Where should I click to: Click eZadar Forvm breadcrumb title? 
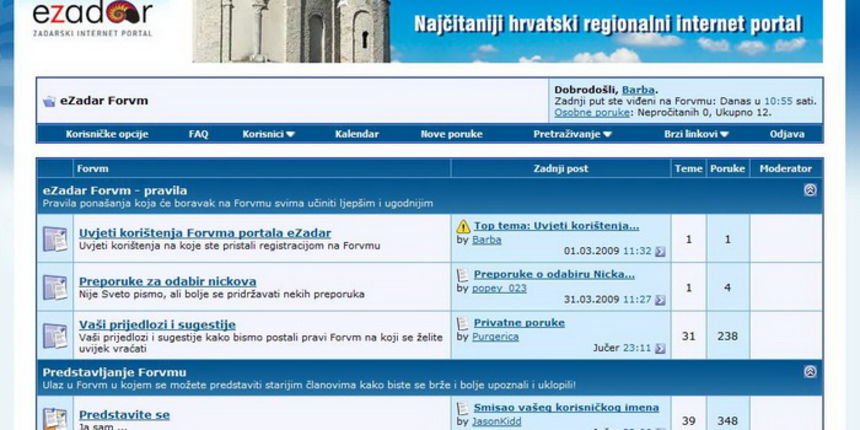tap(104, 101)
